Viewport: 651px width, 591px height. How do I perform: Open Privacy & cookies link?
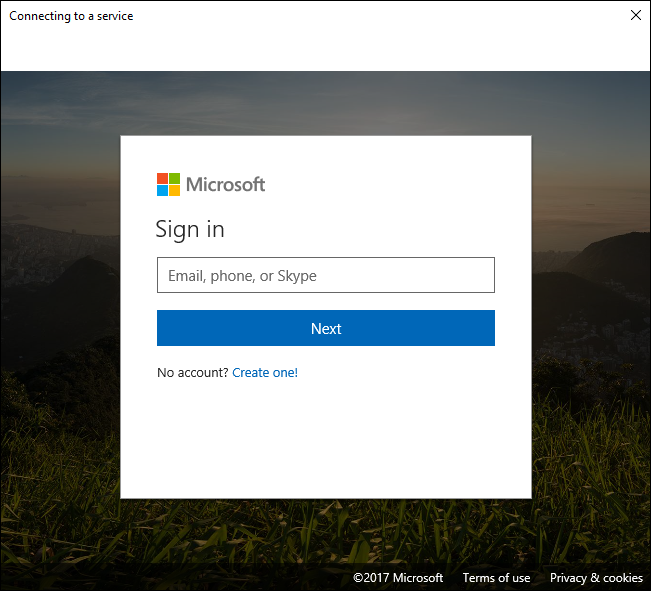point(596,578)
